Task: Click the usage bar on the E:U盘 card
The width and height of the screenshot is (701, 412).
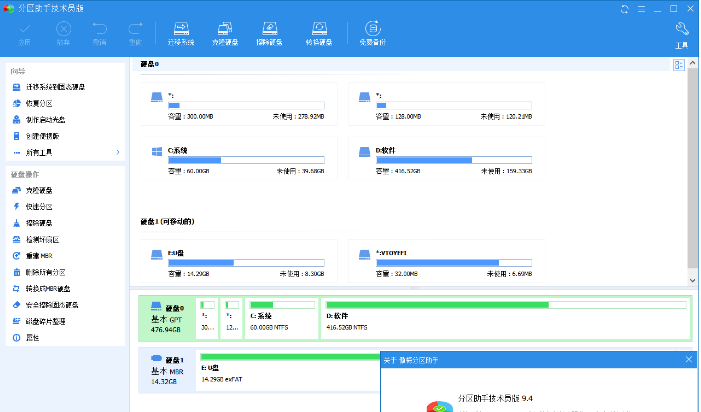Action: [x=246, y=263]
